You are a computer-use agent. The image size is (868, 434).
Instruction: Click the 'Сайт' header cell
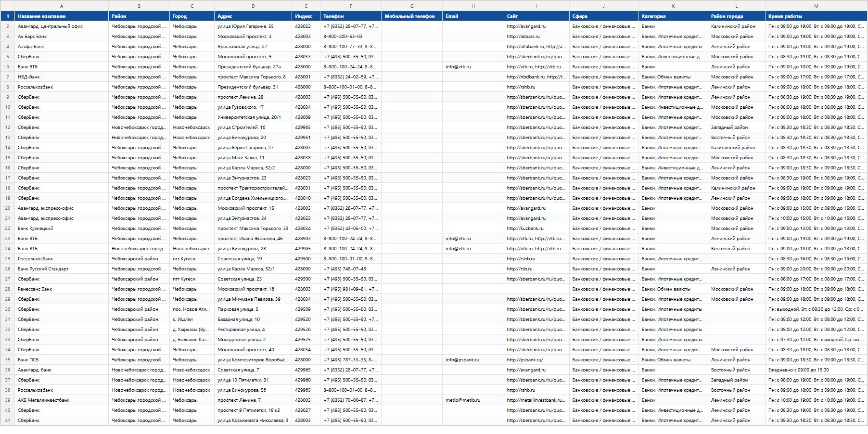coord(536,16)
